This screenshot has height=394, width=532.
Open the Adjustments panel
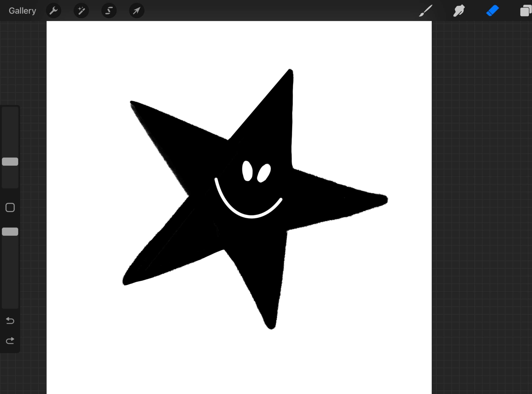81,10
